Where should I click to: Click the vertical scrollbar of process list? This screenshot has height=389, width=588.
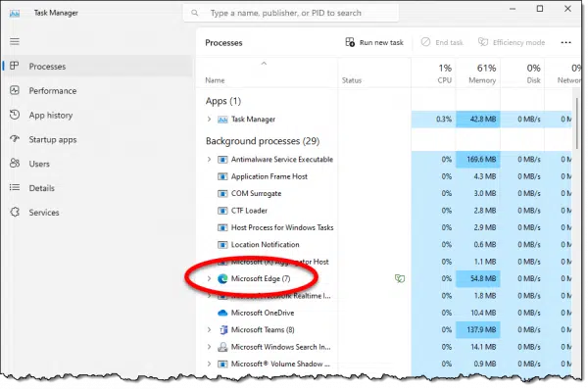(577, 123)
